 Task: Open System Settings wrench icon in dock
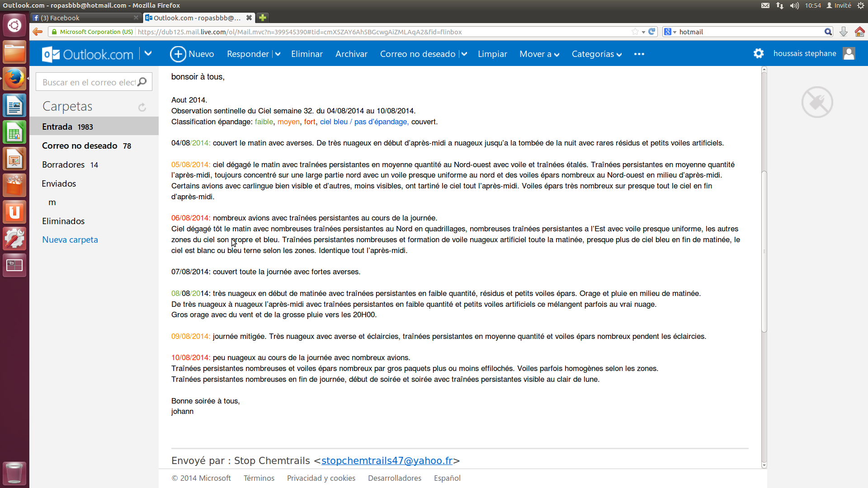[14, 239]
